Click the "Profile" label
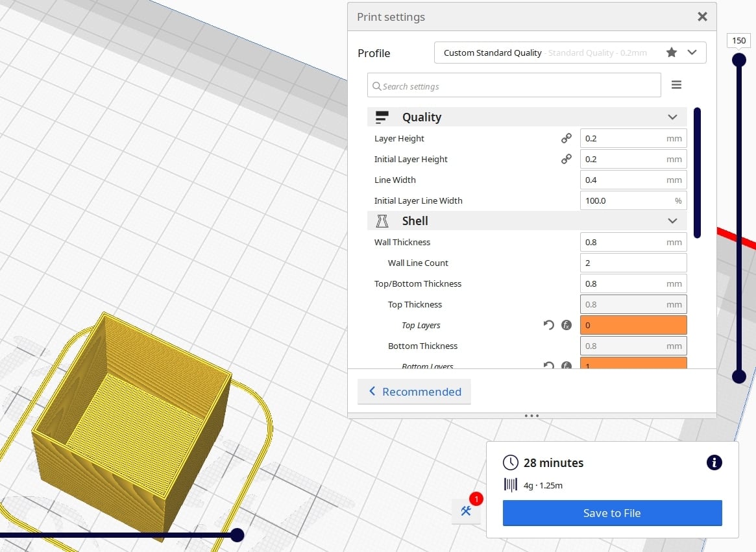Image resolution: width=756 pixels, height=552 pixels. 374,53
